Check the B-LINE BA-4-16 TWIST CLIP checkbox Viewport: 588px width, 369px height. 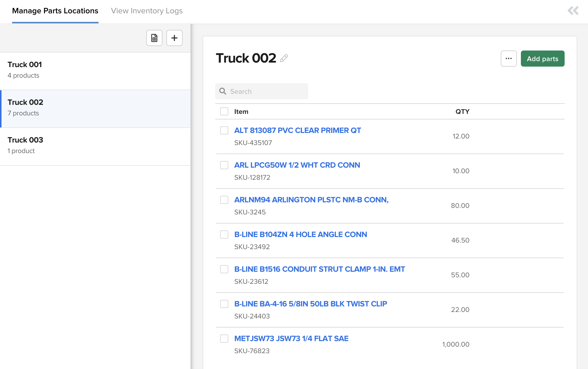click(224, 304)
